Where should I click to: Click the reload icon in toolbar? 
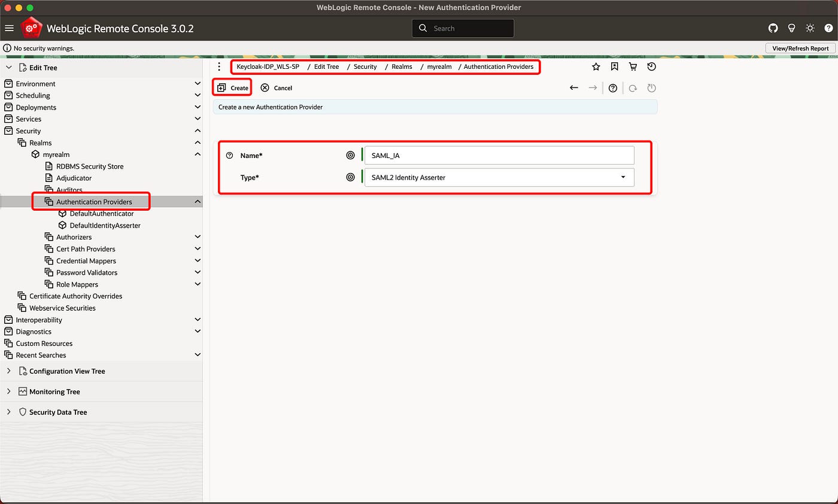pos(633,88)
